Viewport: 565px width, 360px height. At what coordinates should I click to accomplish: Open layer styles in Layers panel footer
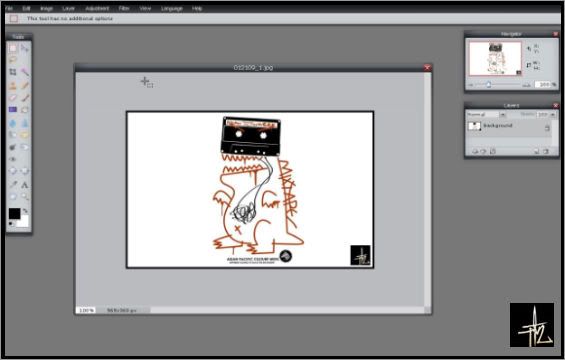pyautogui.click(x=493, y=152)
